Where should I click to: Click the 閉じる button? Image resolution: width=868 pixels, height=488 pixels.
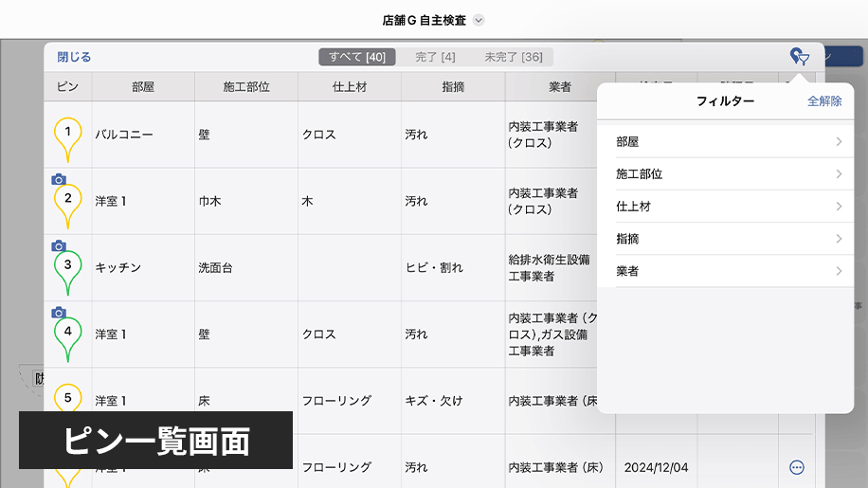74,57
